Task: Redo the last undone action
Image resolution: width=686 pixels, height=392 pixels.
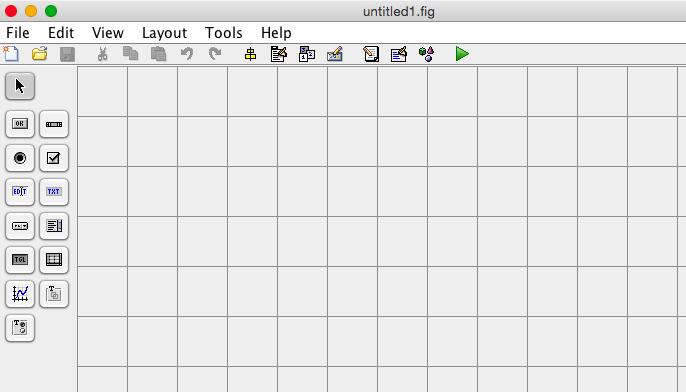Action: click(215, 54)
